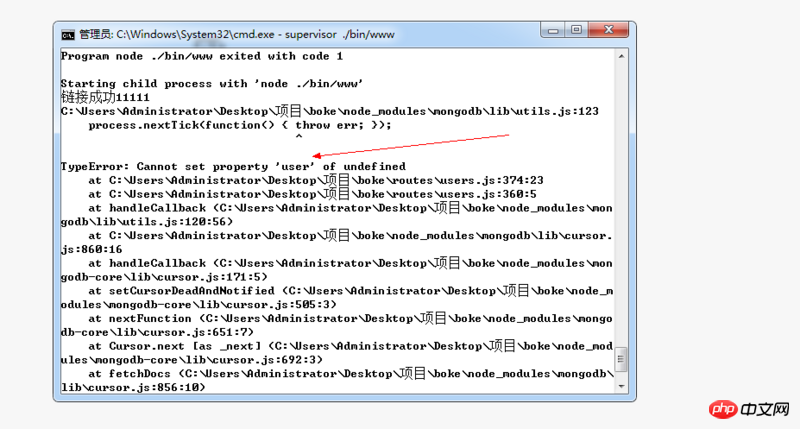Click the 'at setCursorDeadAndNotified' stack line
The image size is (800, 429).
(351, 291)
